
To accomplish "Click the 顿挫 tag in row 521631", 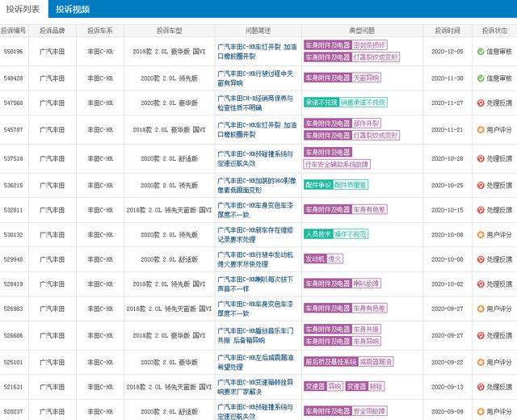I will tap(376, 386).
